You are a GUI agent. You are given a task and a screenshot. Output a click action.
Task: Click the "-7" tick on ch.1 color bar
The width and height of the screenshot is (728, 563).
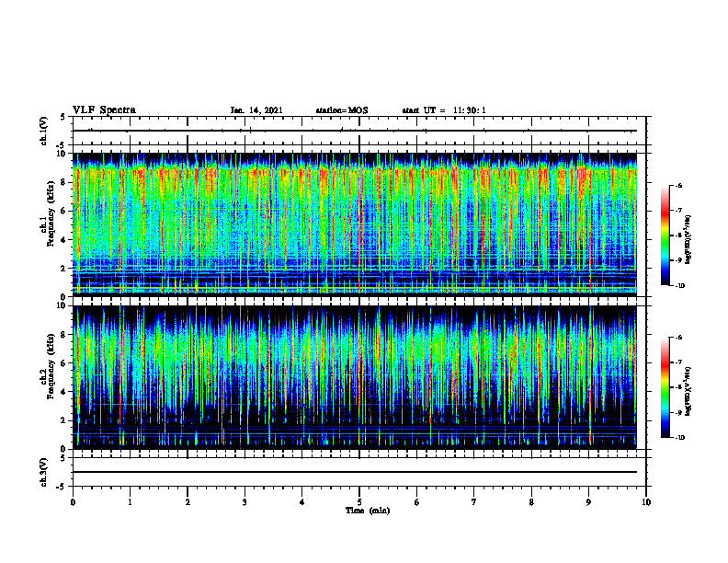click(678, 211)
